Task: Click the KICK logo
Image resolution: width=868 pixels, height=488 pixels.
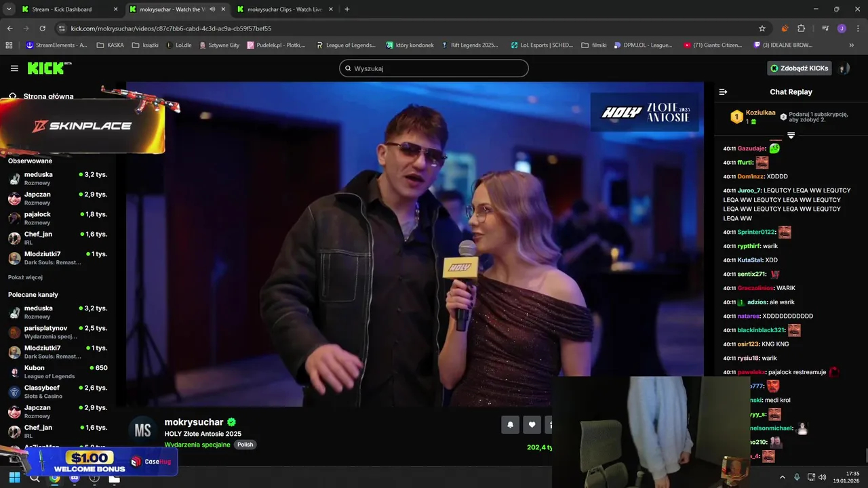Action: 50,68
